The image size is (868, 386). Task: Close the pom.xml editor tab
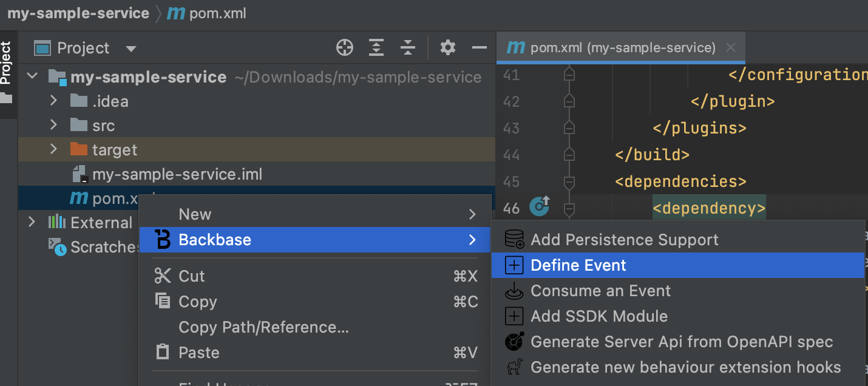pyautogui.click(x=731, y=47)
